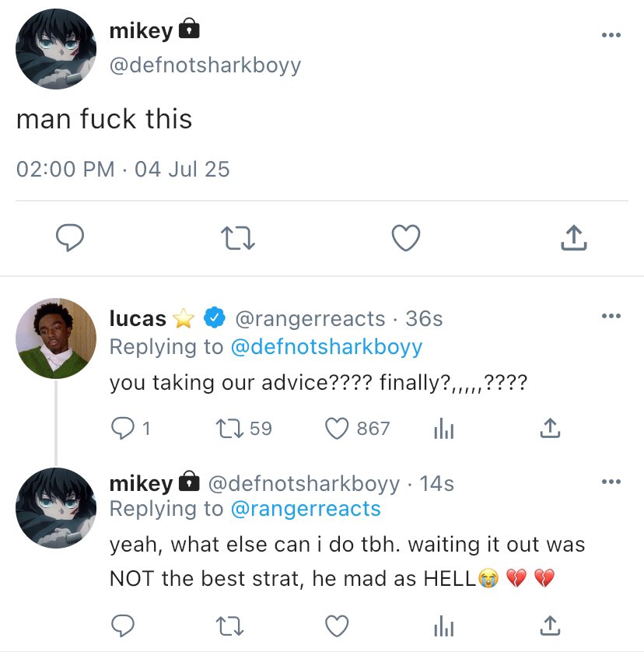
Task: Open the @defnotsharkboyy mention link
Action: (x=327, y=346)
